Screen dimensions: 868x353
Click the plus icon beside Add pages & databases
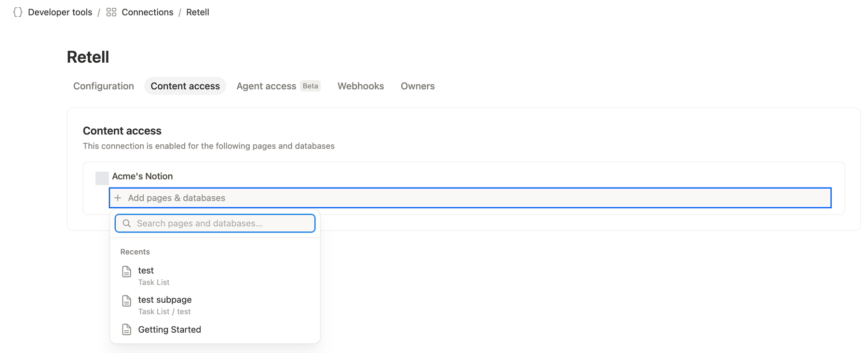pos(118,198)
